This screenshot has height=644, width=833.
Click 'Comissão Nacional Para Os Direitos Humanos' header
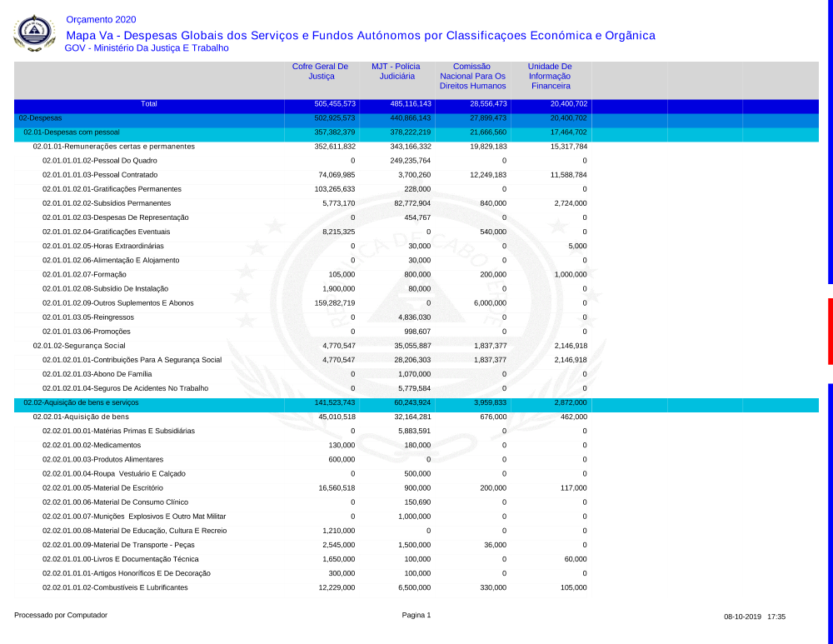coord(472,76)
